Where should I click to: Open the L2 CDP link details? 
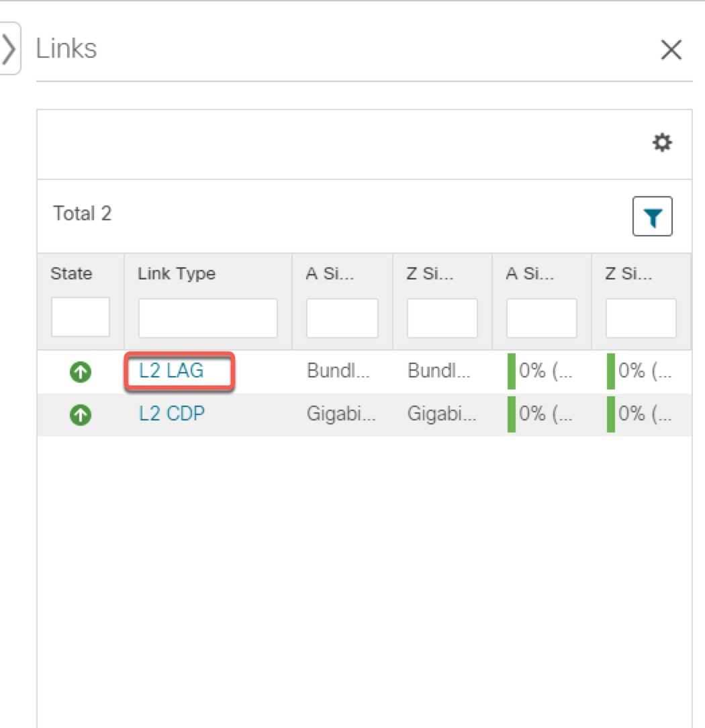(171, 414)
